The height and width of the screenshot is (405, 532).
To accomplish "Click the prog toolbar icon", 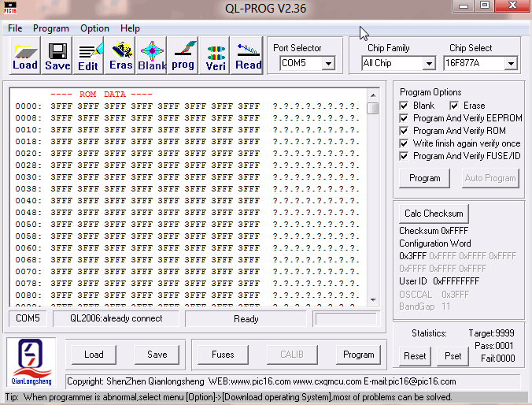I will (x=183, y=56).
